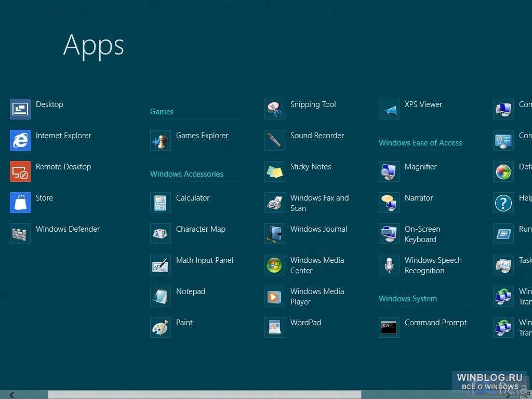Click the horizontal scrollbar thumb

[205, 395]
